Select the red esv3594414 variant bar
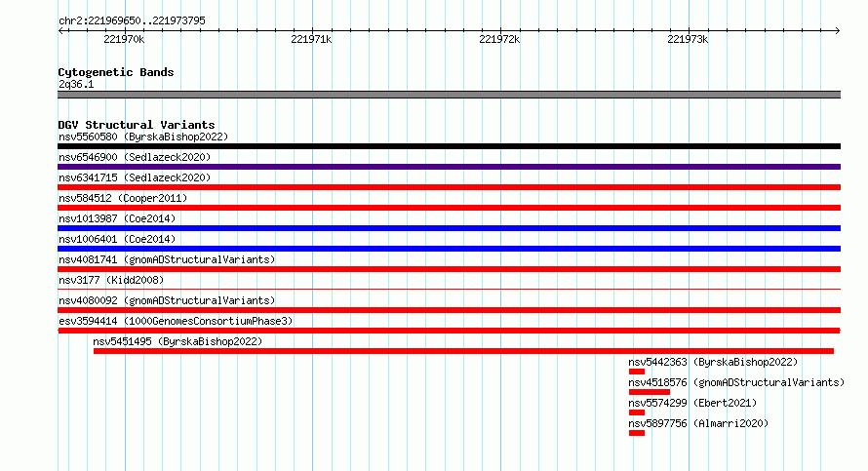The height and width of the screenshot is (471, 868). tap(449, 331)
